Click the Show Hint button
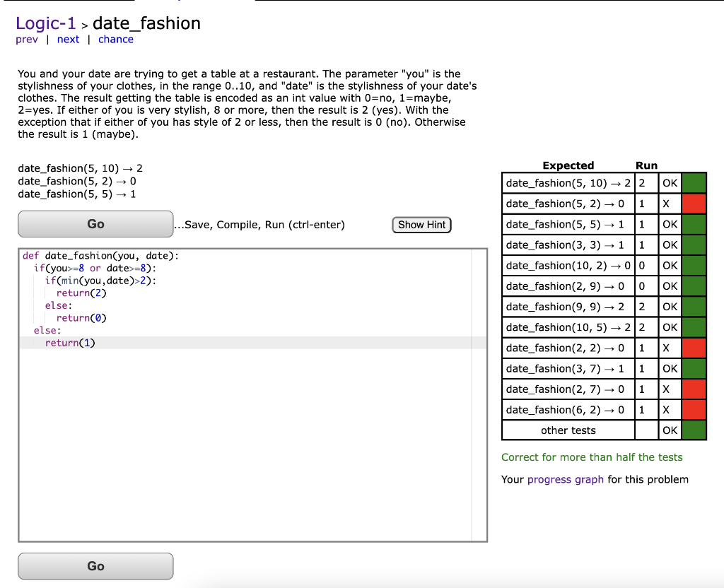 (421, 224)
